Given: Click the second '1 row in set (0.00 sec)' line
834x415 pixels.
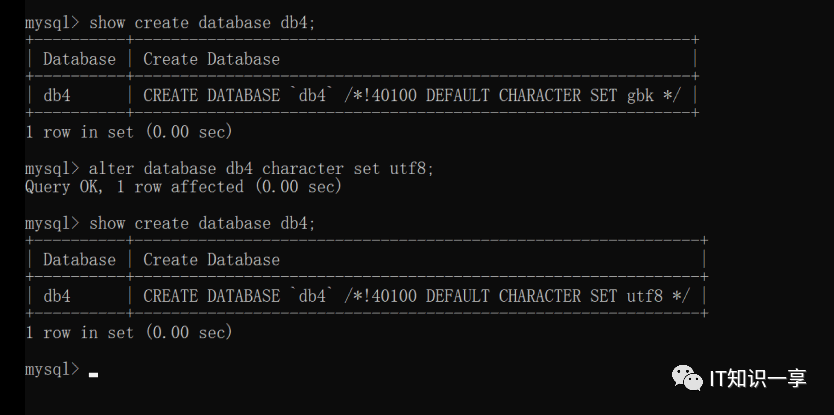Looking at the screenshot, I should point(129,333).
